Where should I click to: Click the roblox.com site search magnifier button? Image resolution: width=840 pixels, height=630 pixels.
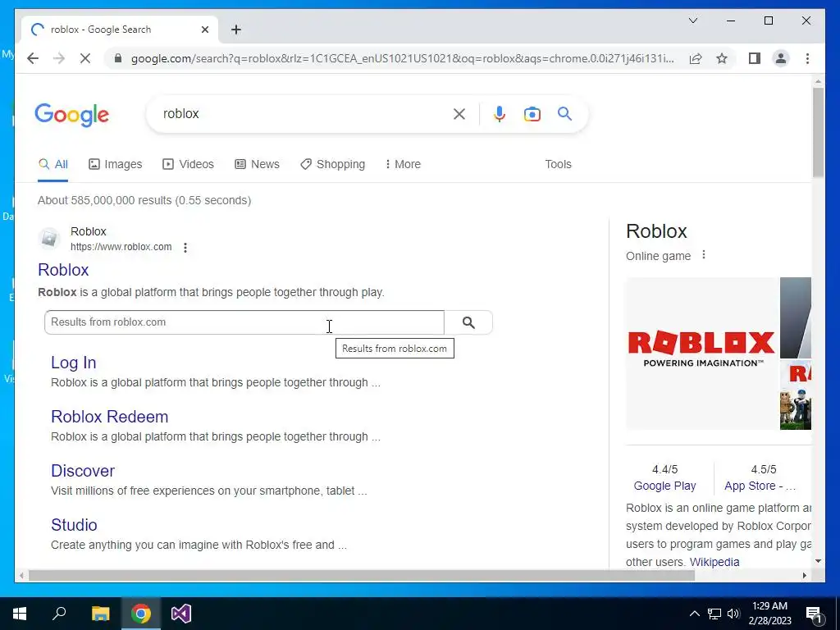(x=468, y=322)
